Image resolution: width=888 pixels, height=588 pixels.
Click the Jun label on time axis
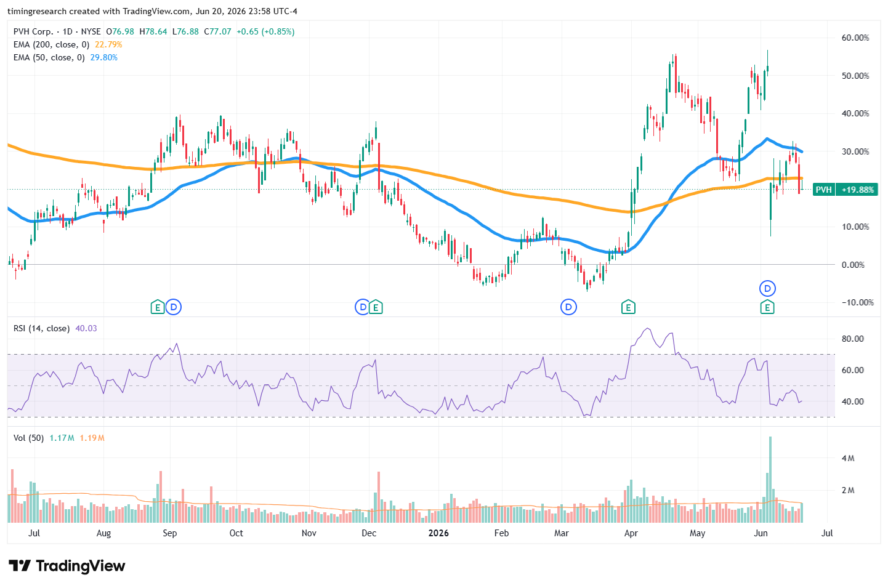pos(761,533)
